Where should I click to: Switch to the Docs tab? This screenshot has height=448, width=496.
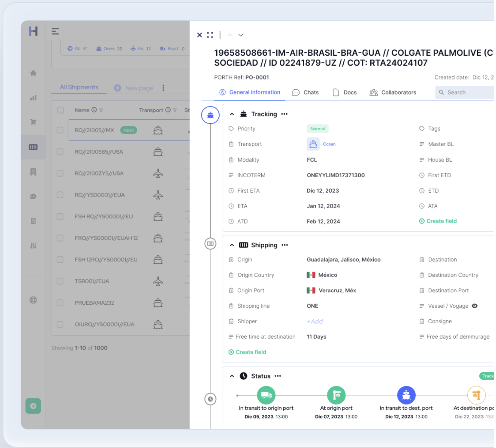(x=345, y=92)
